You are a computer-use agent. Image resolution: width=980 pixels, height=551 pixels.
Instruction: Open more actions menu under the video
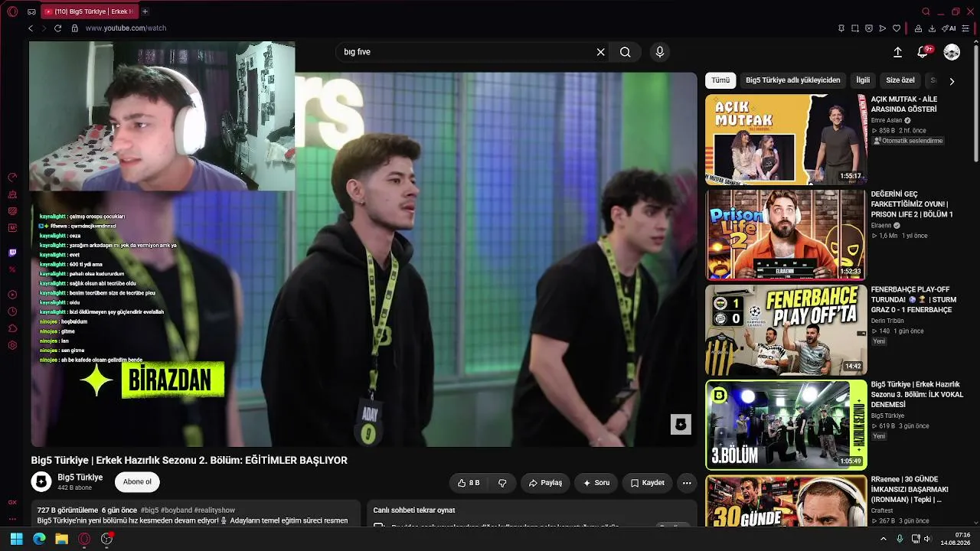point(687,483)
